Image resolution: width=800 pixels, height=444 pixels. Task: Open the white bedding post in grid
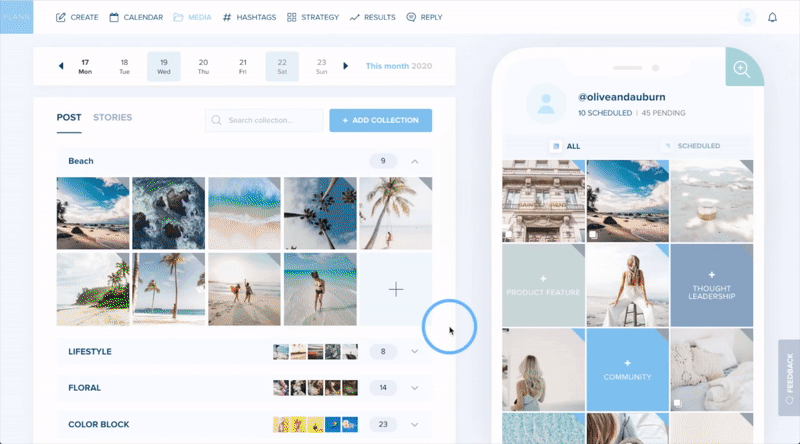(x=712, y=370)
